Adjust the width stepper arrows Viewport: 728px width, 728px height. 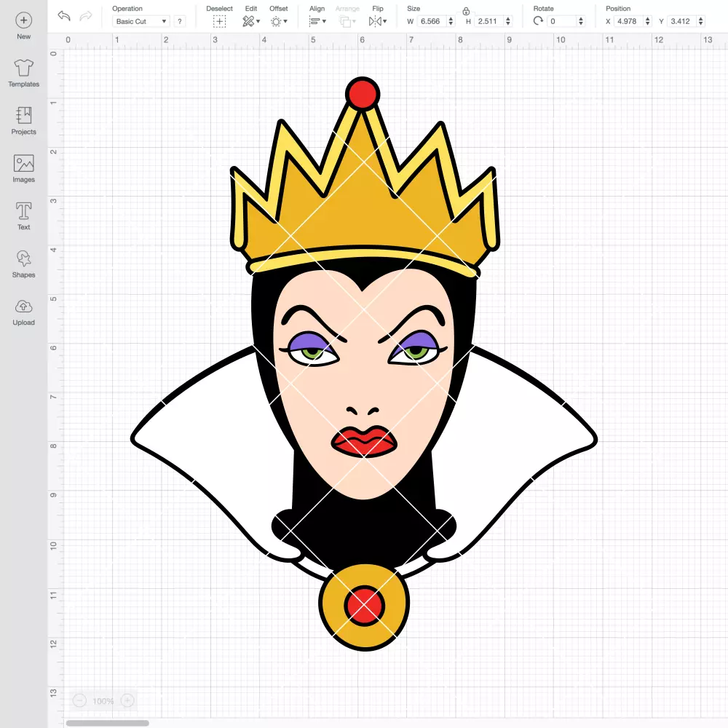click(x=451, y=21)
